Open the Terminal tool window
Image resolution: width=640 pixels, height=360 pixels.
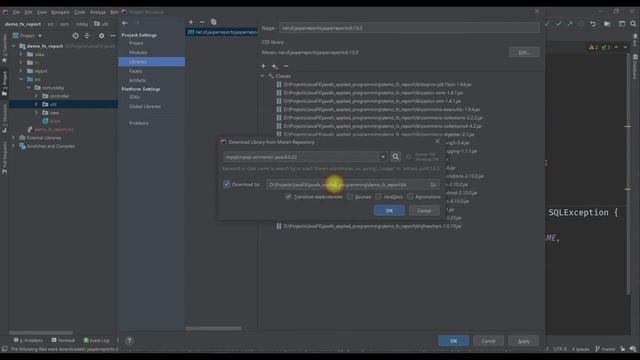tap(63, 340)
